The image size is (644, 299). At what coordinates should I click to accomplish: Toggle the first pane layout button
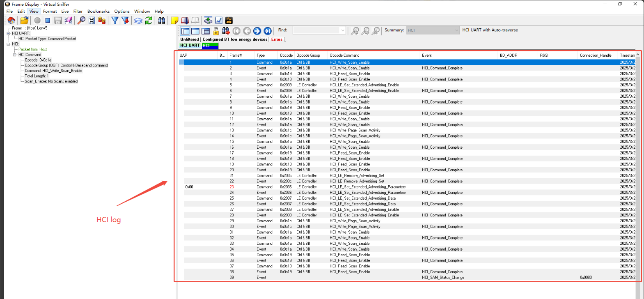185,31
